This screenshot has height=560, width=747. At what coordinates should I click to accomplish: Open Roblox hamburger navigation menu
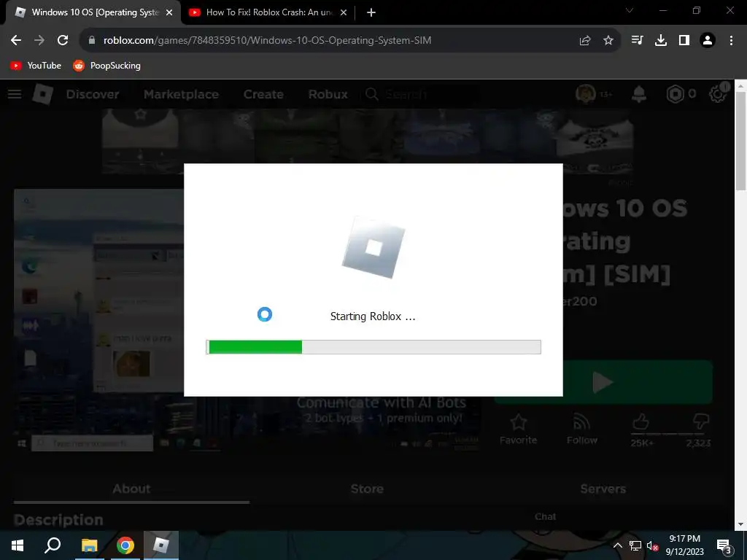tap(15, 94)
